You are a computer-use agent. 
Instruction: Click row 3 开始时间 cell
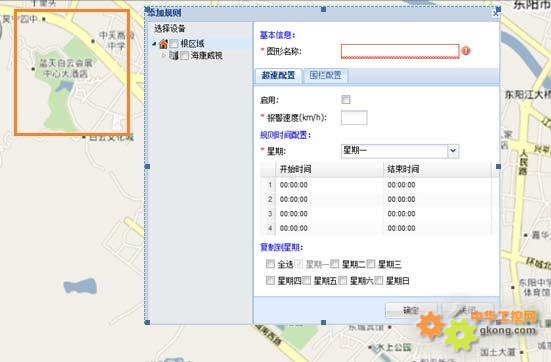coord(329,214)
